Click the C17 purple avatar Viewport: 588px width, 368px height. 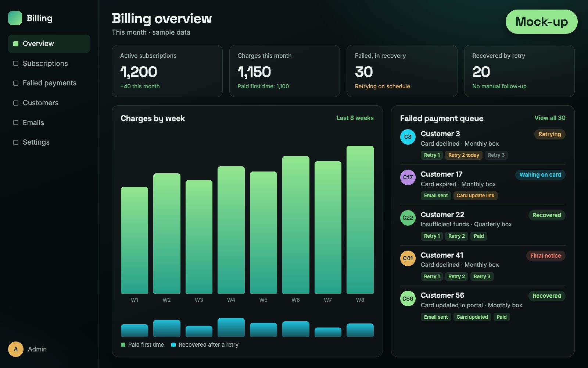point(408,177)
